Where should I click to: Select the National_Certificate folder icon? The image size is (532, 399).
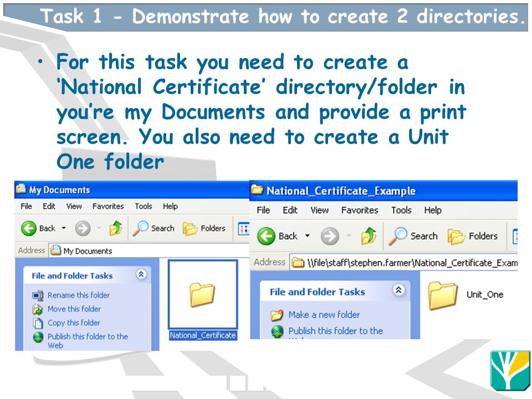point(202,295)
